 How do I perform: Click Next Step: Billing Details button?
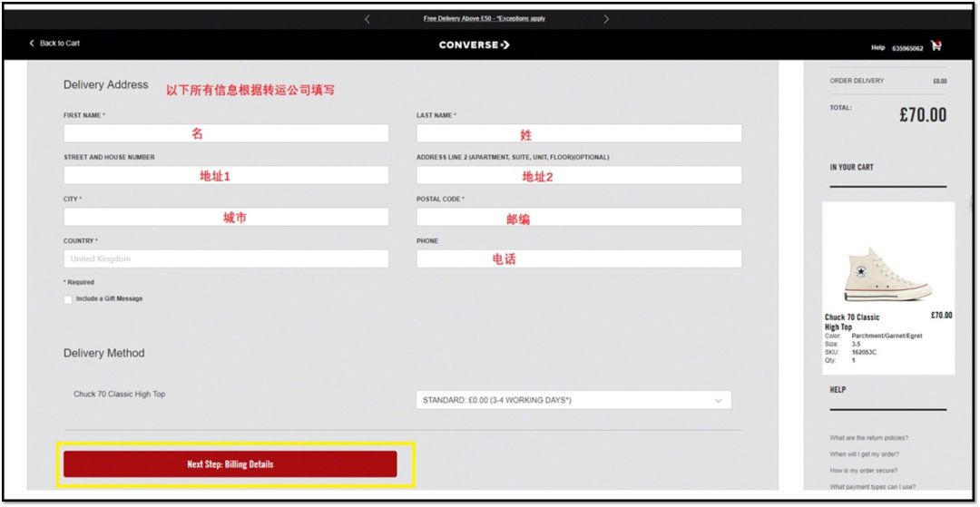click(x=230, y=464)
